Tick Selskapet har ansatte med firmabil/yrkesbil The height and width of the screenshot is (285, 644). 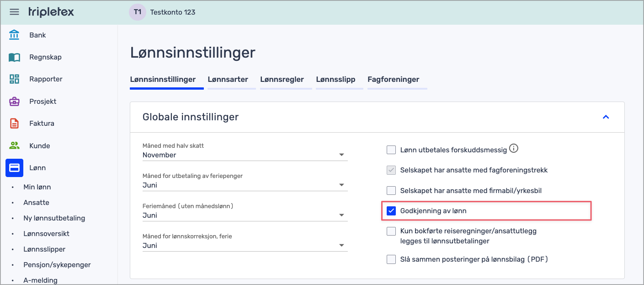coord(391,190)
